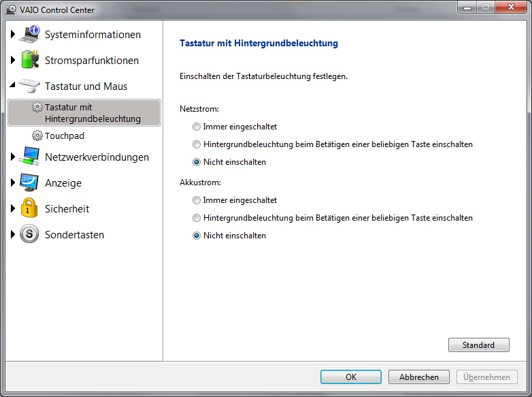Select Hintergrundbeleuchtung beim Betätigen option under Akkustrom
Image resolution: width=532 pixels, height=397 pixels.
(x=197, y=218)
